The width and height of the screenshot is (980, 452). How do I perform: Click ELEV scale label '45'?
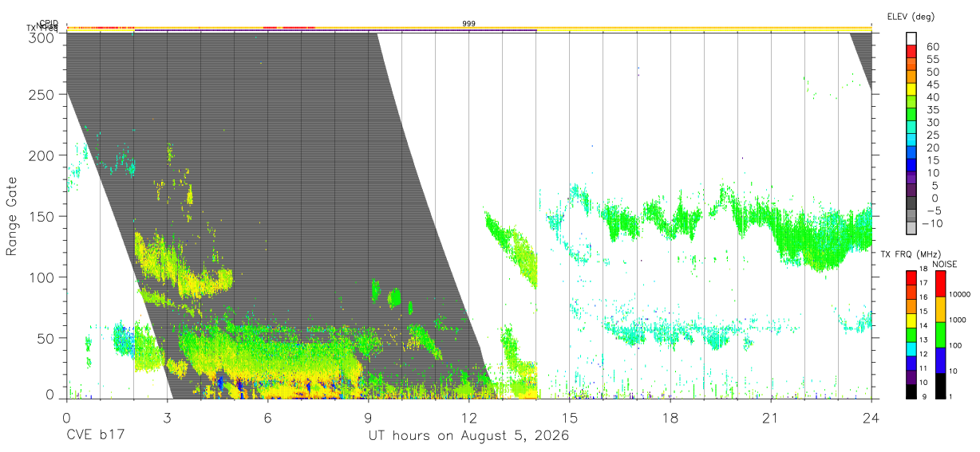point(932,85)
